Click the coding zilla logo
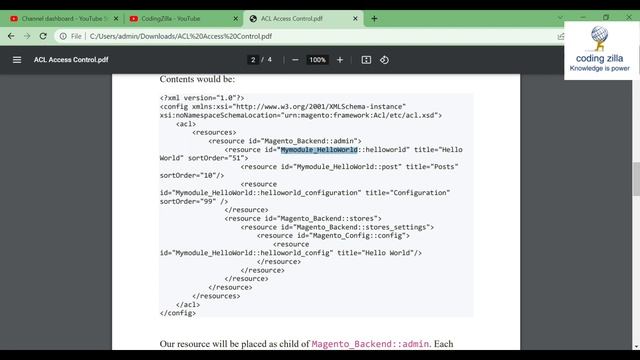Screen dimensions: 640x360 [x=599, y=50]
